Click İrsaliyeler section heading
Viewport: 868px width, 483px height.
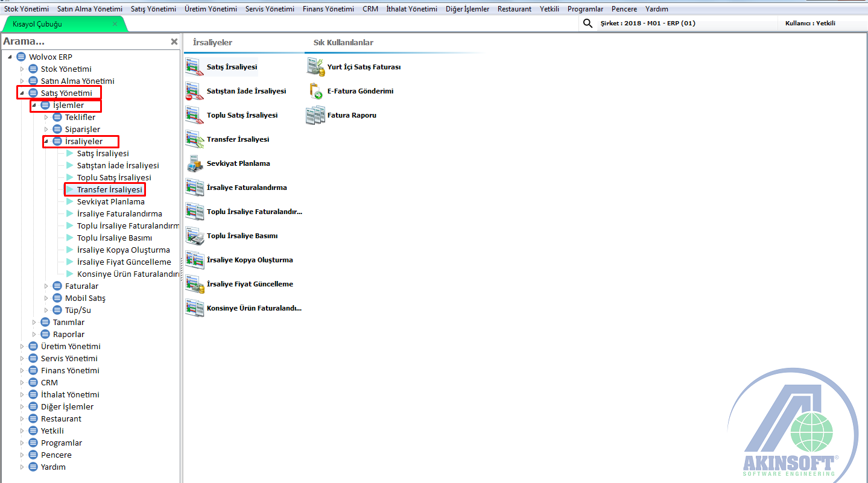pyautogui.click(x=212, y=42)
